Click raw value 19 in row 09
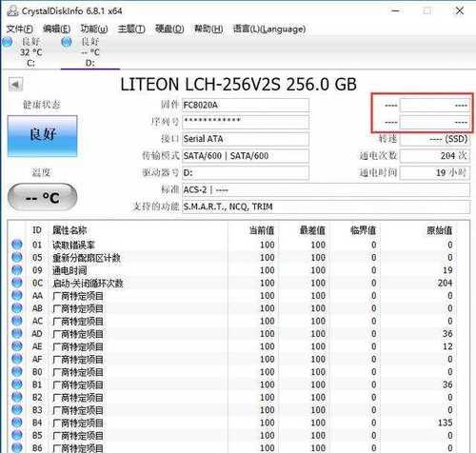This screenshot has width=476, height=453. tap(447, 270)
